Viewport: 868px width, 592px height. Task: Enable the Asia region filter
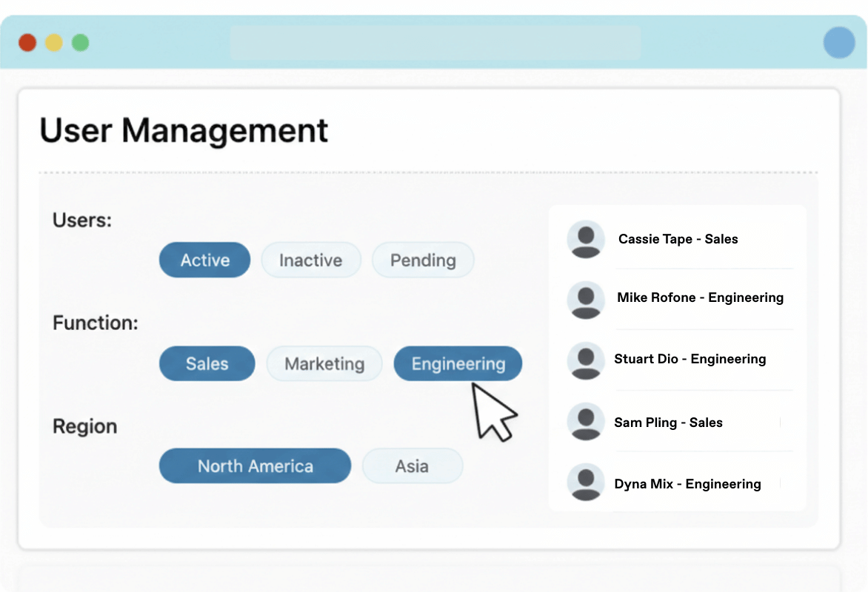coord(413,465)
